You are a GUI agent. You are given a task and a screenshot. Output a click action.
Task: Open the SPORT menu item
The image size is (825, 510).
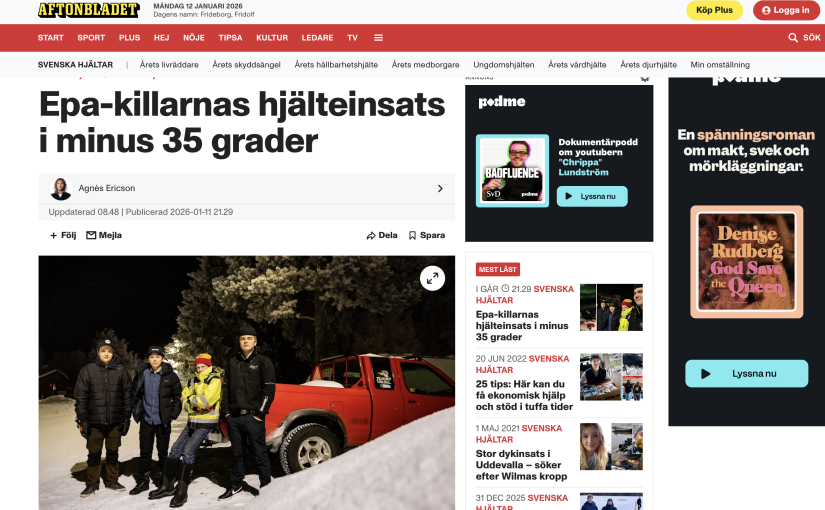[91, 38]
